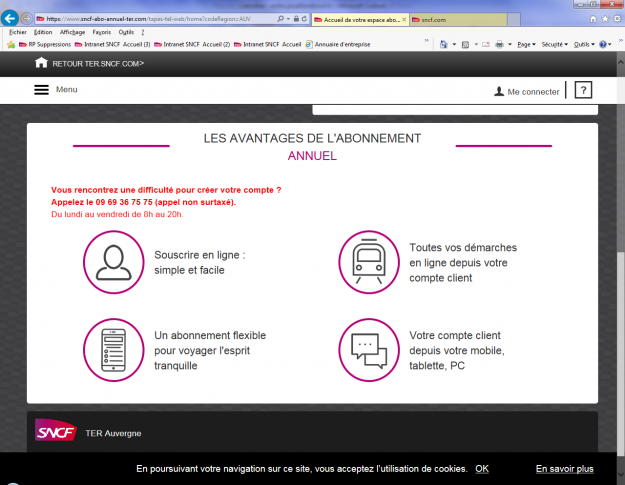
Task: Click the Me connecter link
Action: tap(527, 91)
